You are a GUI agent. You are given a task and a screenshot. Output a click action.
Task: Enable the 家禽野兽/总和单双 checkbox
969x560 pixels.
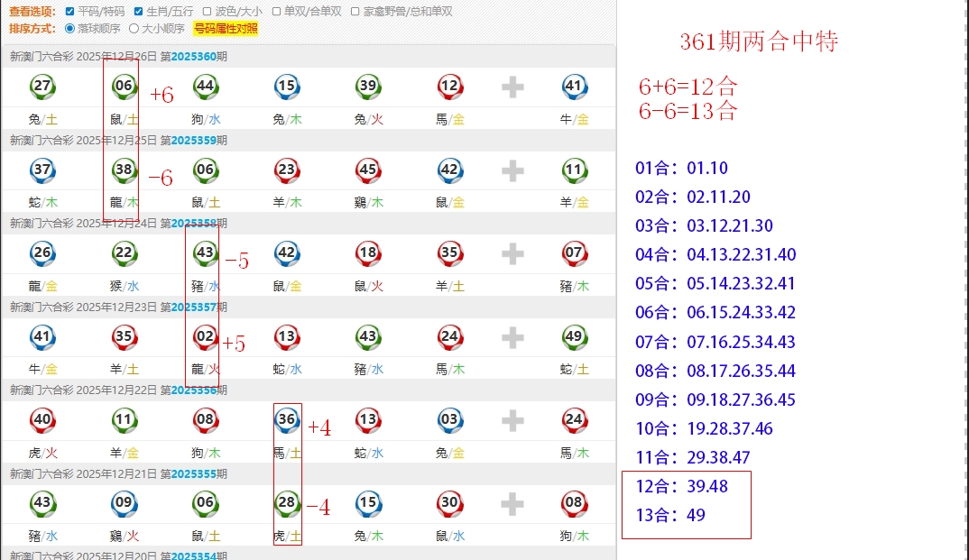tap(355, 12)
